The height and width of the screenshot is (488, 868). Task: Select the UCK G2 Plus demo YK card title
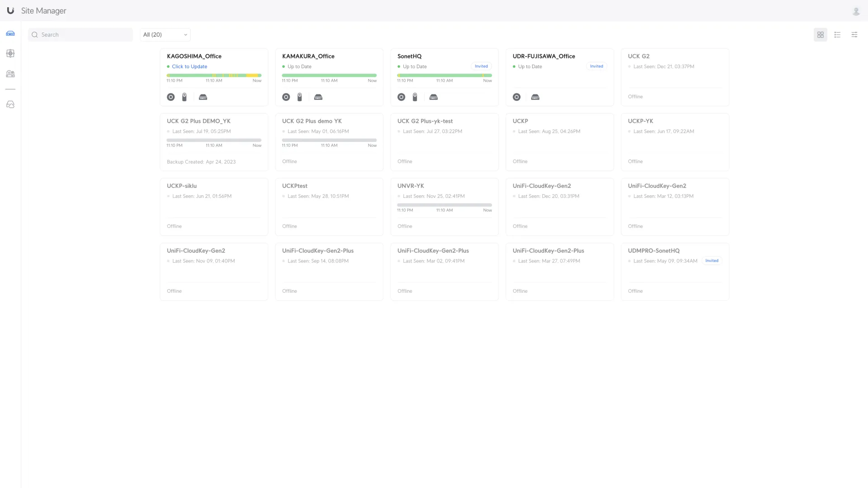coord(312,121)
